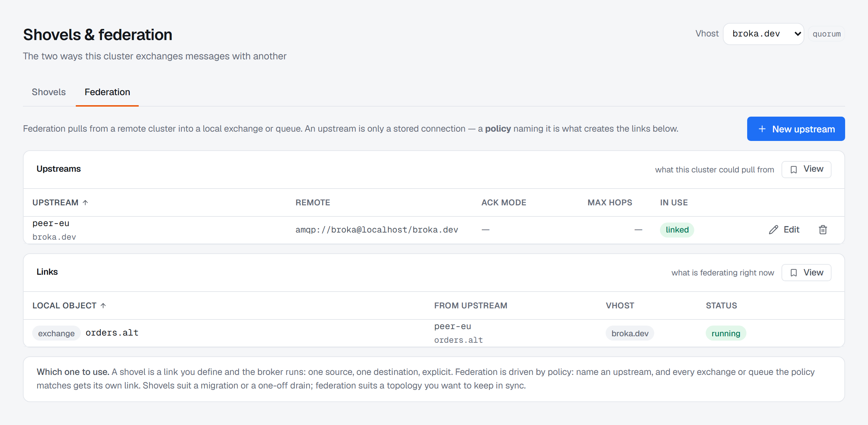This screenshot has height=425, width=868.
Task: Click the FROM UPSTREAM column header
Action: tap(470, 306)
